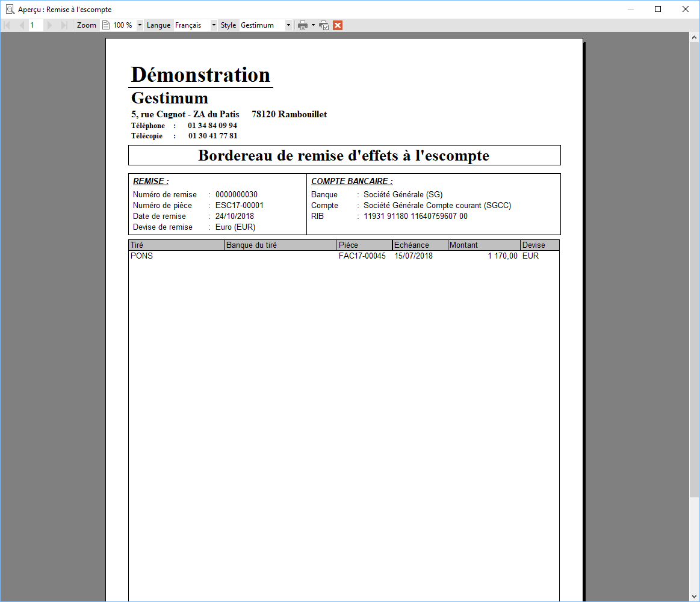The image size is (700, 602).
Task: Open the print setup icon with checkmark
Action: 324,25
